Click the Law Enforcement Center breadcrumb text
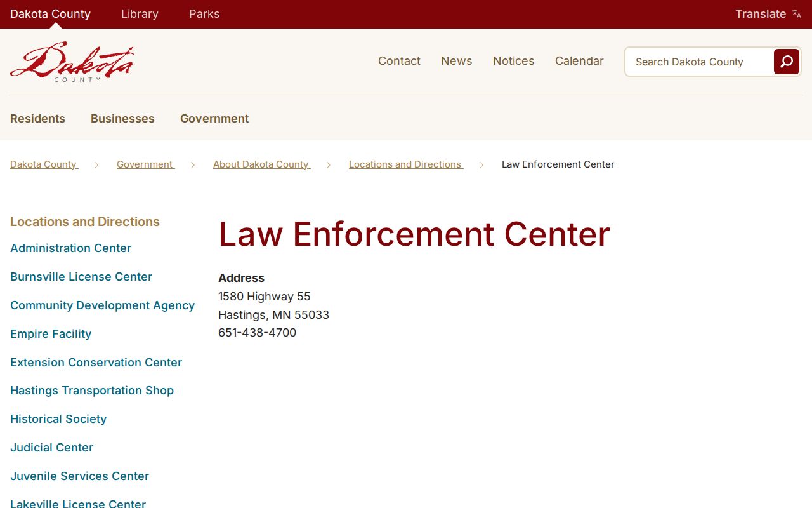The width and height of the screenshot is (812, 508). tap(558, 164)
